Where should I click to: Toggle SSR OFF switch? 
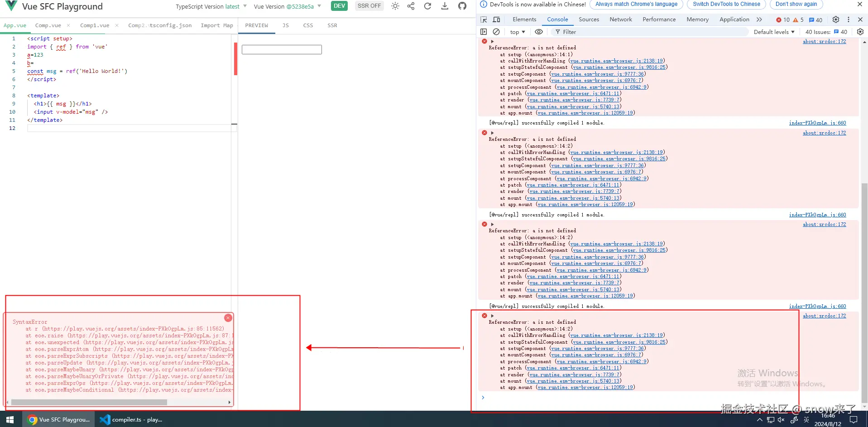pyautogui.click(x=369, y=6)
